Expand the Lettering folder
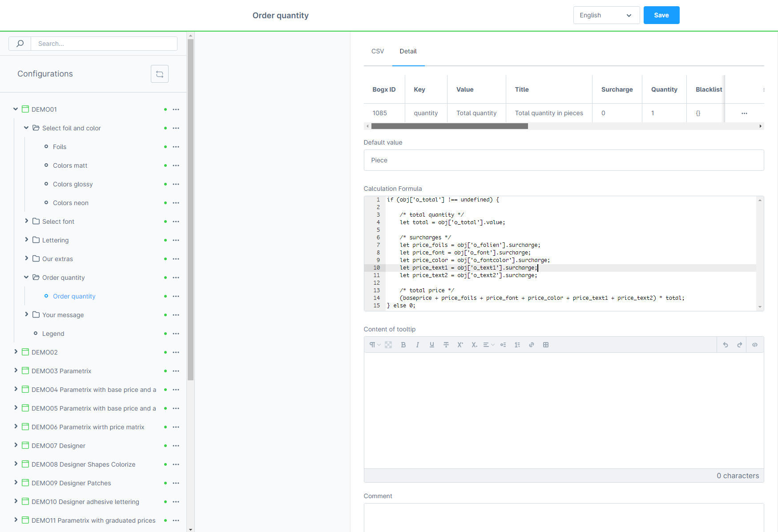This screenshot has width=778, height=532. (26, 240)
